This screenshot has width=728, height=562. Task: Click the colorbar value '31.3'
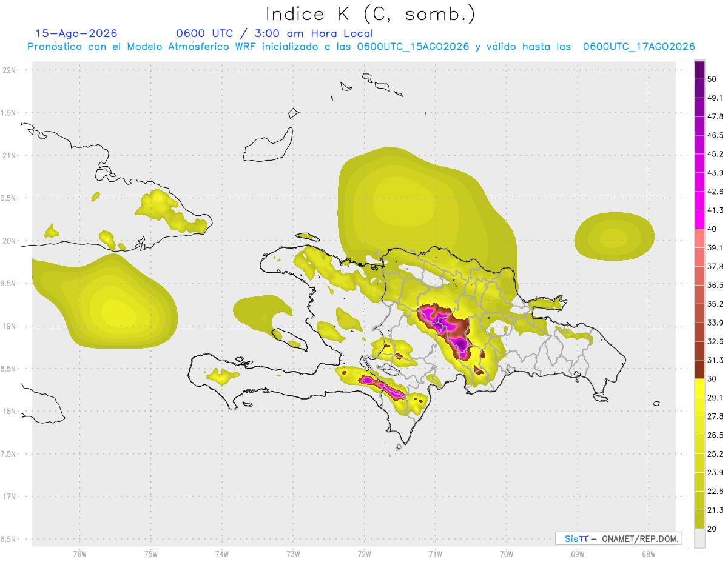click(715, 360)
